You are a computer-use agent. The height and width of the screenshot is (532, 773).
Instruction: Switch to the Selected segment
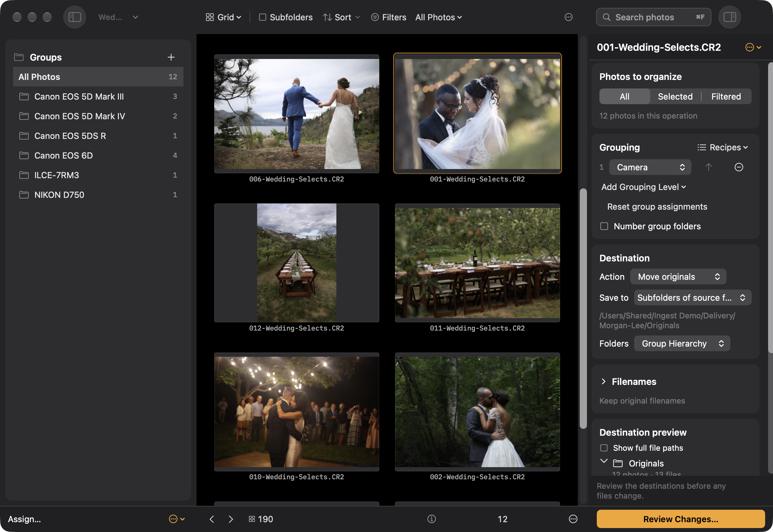point(675,96)
